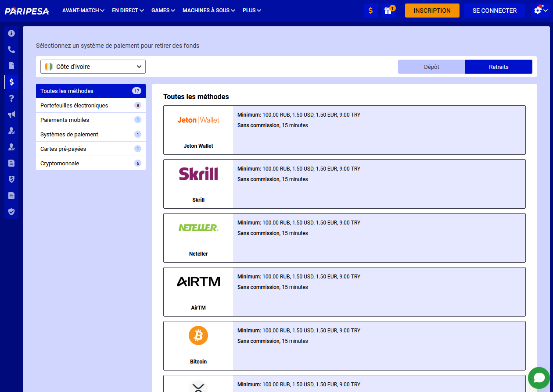Click the Inscription button

point(432,11)
